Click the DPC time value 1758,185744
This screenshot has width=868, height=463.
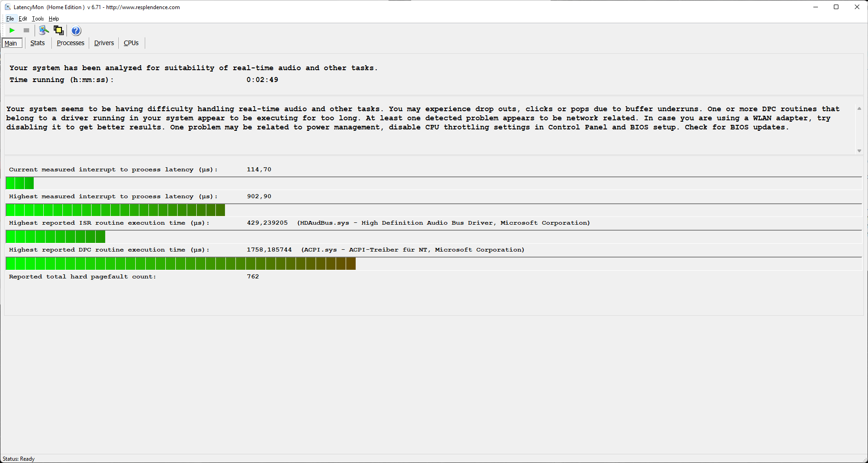coord(269,250)
